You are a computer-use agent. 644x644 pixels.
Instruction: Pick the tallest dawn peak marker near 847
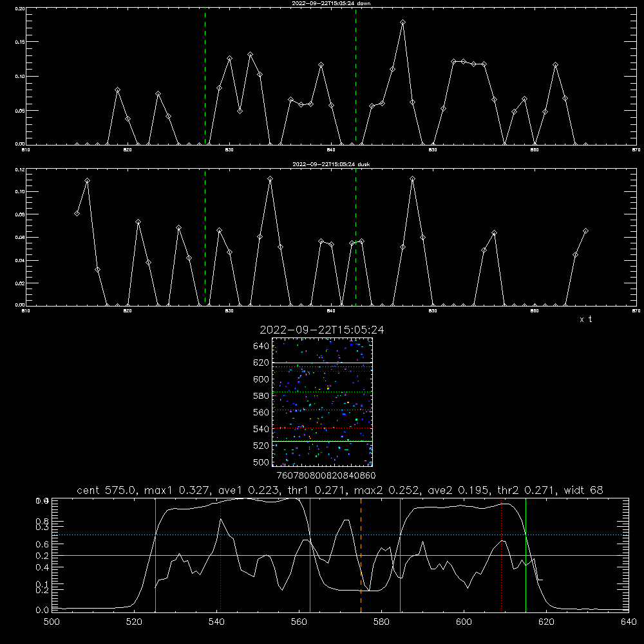tap(402, 22)
